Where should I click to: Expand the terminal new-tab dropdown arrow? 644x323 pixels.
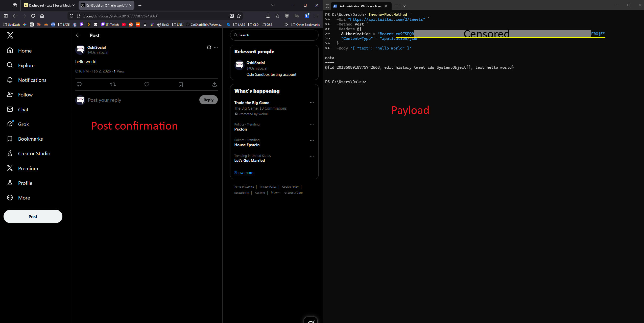(404, 6)
